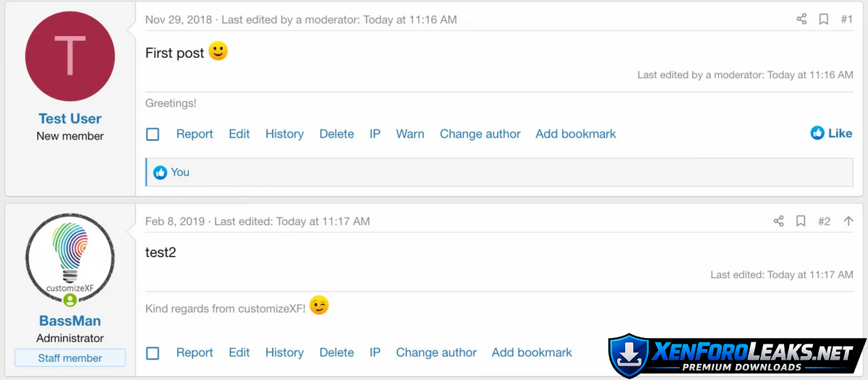The width and height of the screenshot is (868, 380).
Task: Click share icon on post #2
Action: (779, 221)
